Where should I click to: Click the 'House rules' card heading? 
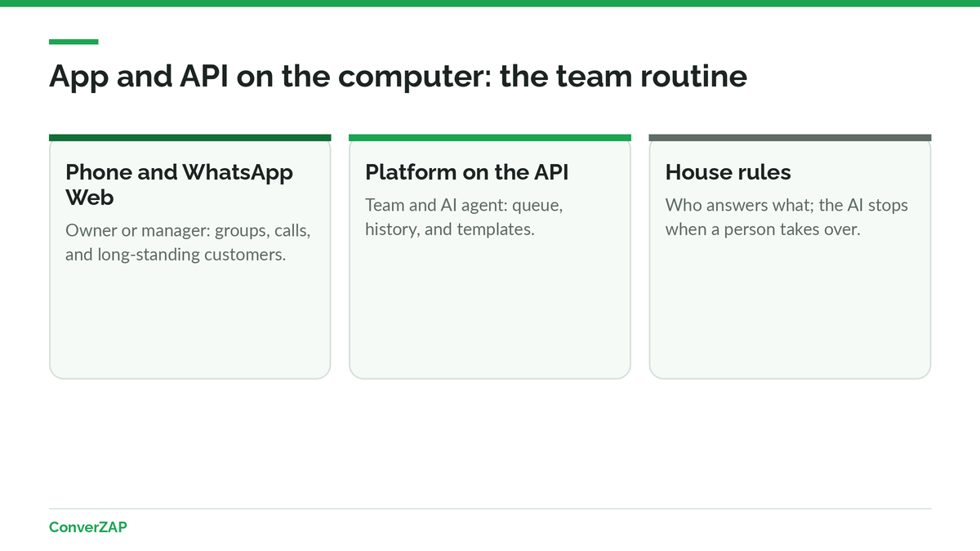point(728,172)
